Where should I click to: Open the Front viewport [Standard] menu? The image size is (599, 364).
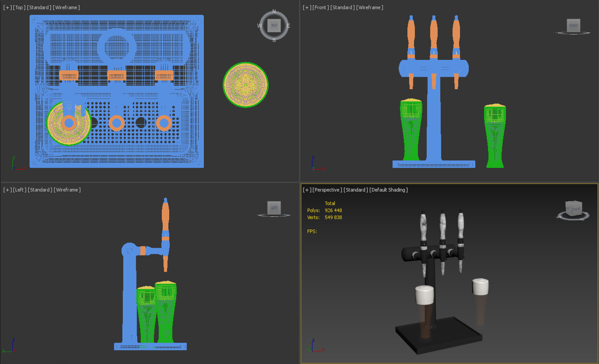[343, 7]
